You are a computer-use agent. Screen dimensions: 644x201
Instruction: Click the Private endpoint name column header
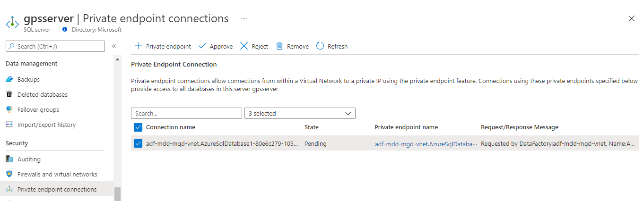click(x=406, y=127)
